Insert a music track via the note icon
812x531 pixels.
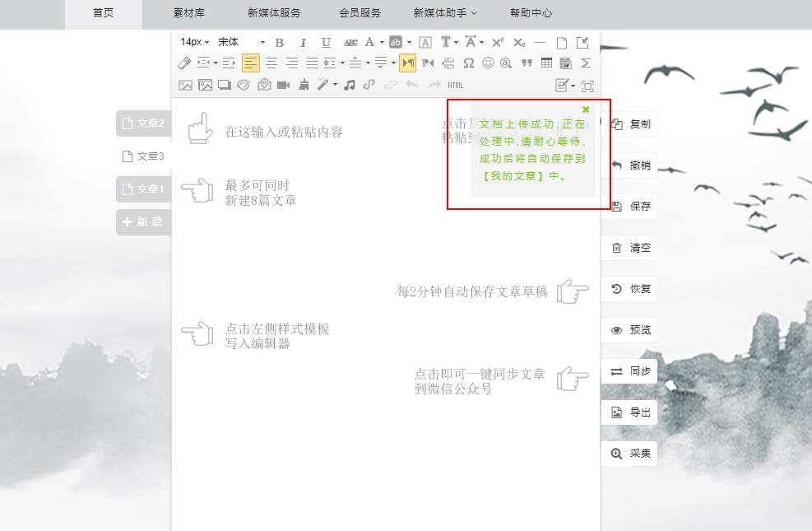350,85
